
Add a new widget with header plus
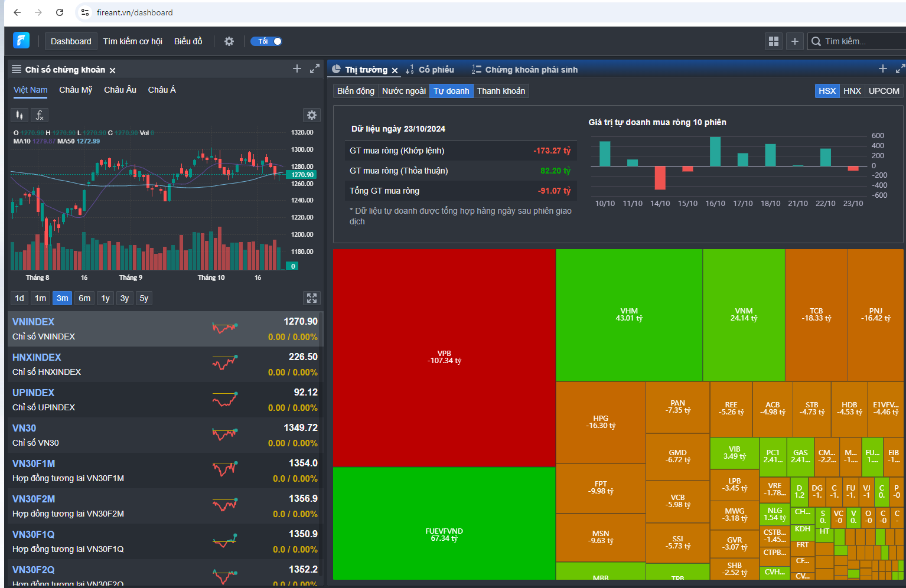click(x=795, y=41)
